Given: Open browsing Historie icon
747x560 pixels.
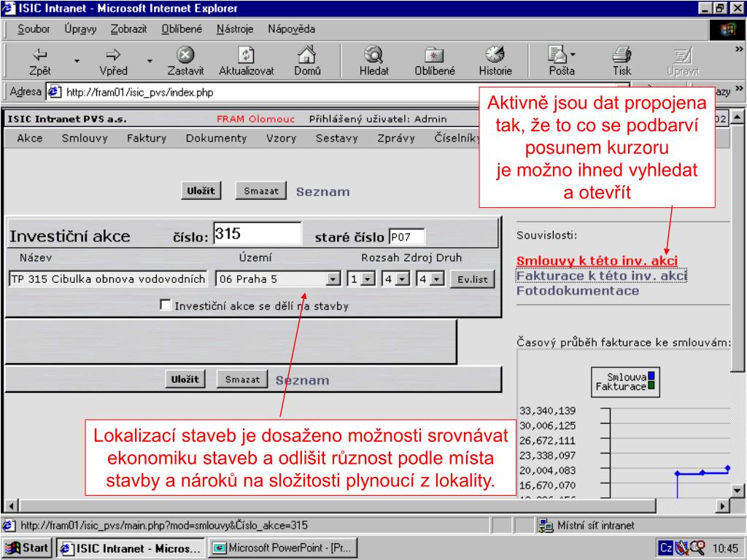Looking at the screenshot, I should (x=495, y=62).
